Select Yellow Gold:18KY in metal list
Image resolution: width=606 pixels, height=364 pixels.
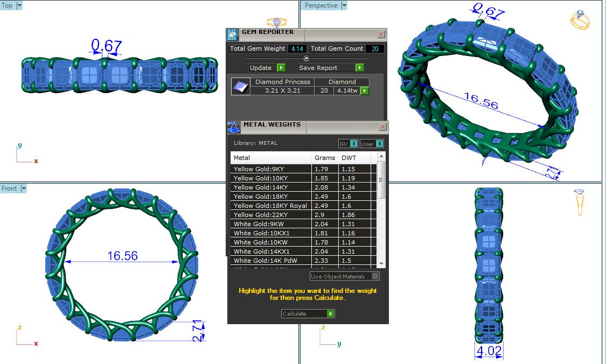point(272,197)
